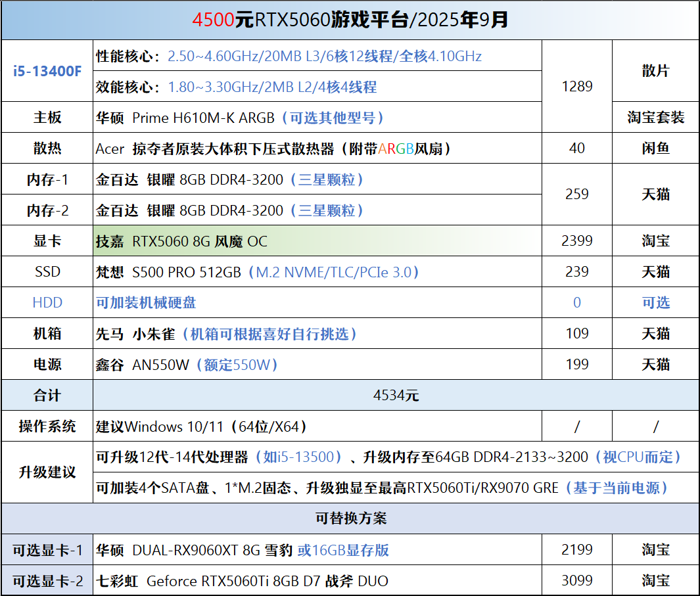700x596 pixels.
Task: Click the memory price "259"
Action: click(x=577, y=195)
